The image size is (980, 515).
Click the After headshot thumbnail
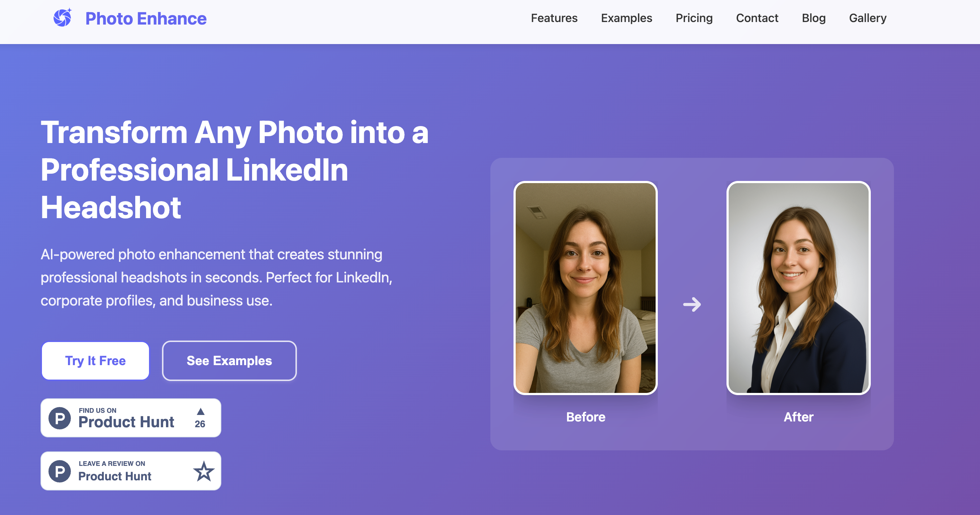point(798,288)
